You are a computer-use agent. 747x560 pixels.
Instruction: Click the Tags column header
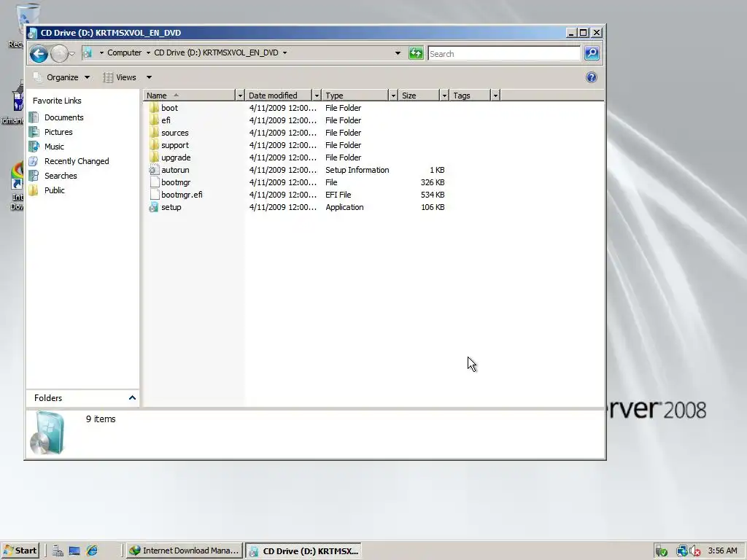[471, 96]
